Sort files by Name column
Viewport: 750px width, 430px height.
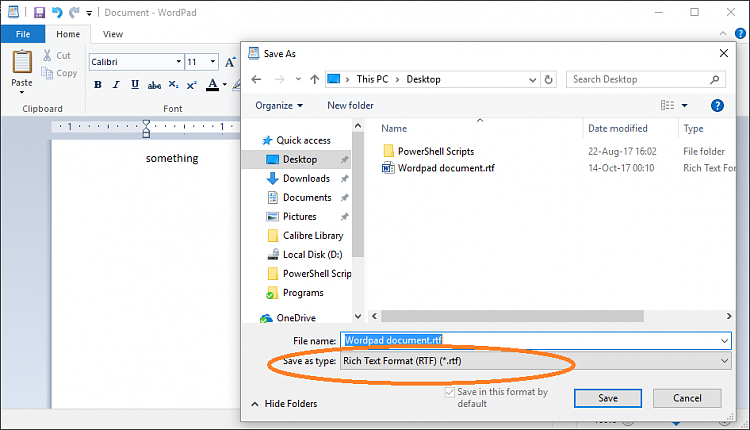(x=394, y=129)
